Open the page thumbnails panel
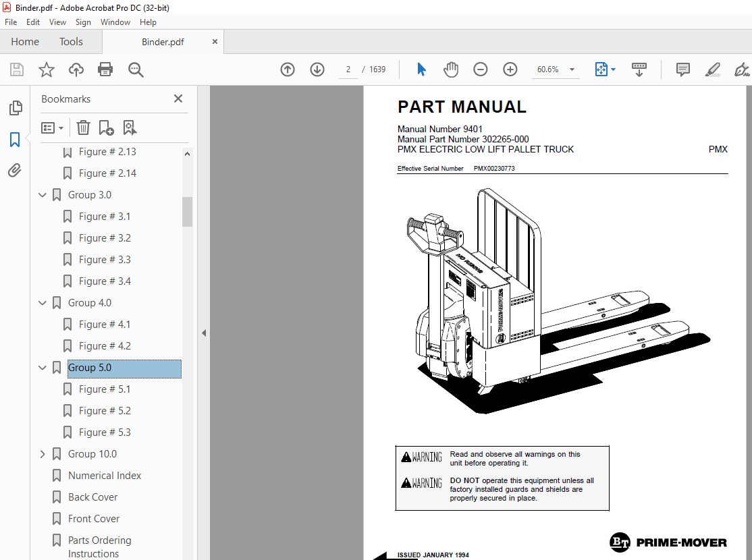Image resolution: width=752 pixels, height=560 pixels. point(16,108)
